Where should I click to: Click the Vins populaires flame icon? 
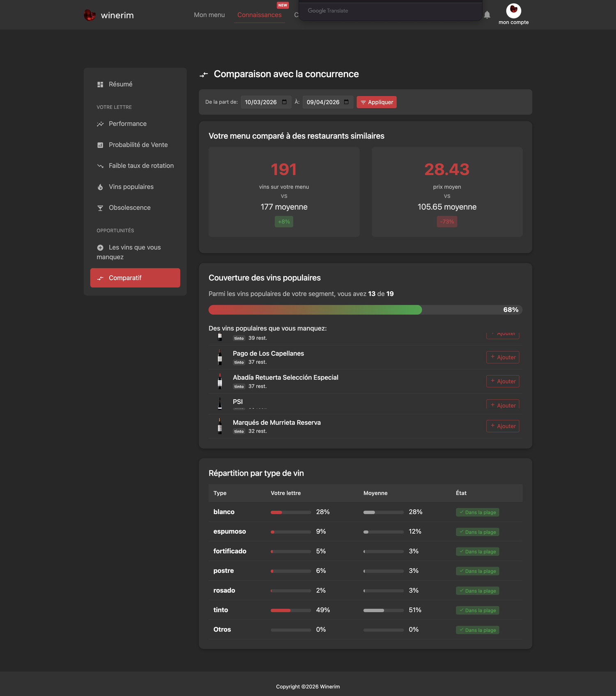(100, 187)
